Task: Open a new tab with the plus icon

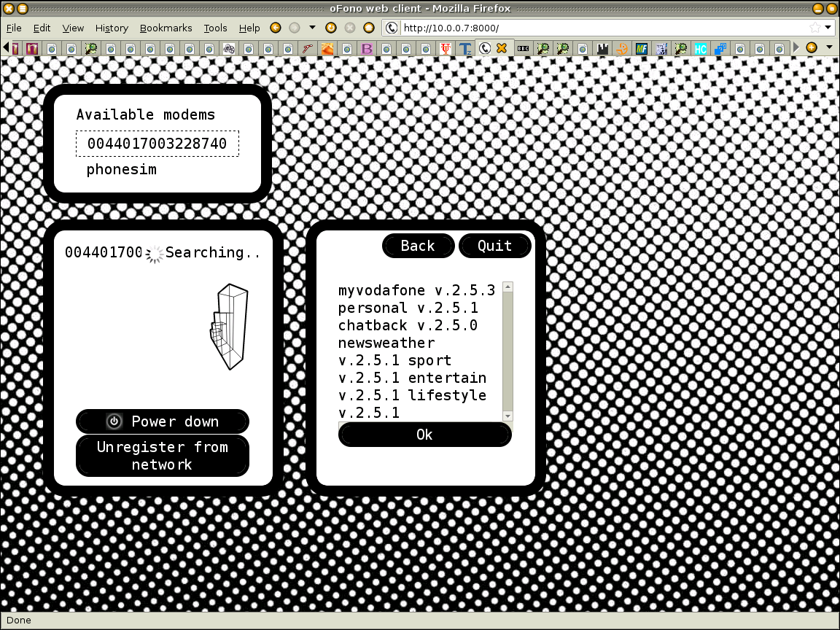Action: 812,47
